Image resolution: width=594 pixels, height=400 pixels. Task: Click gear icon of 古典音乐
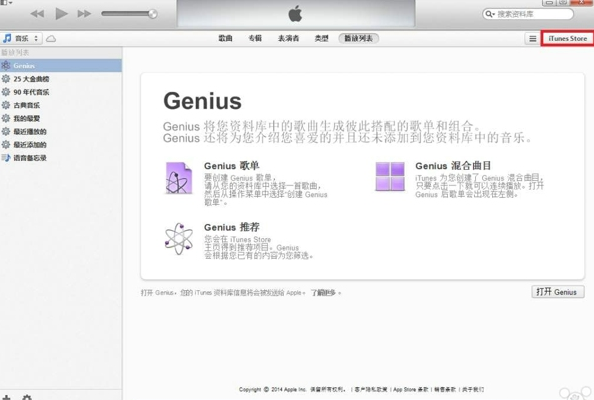coord(6,105)
